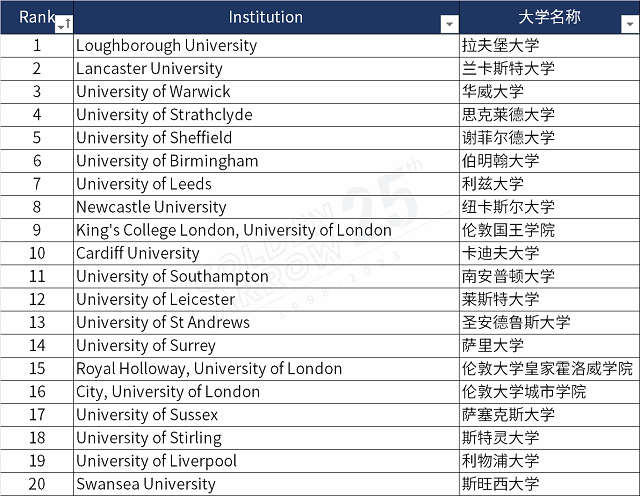Open the Institution column filter dropdown
This screenshot has height=496, width=640.
(x=449, y=24)
